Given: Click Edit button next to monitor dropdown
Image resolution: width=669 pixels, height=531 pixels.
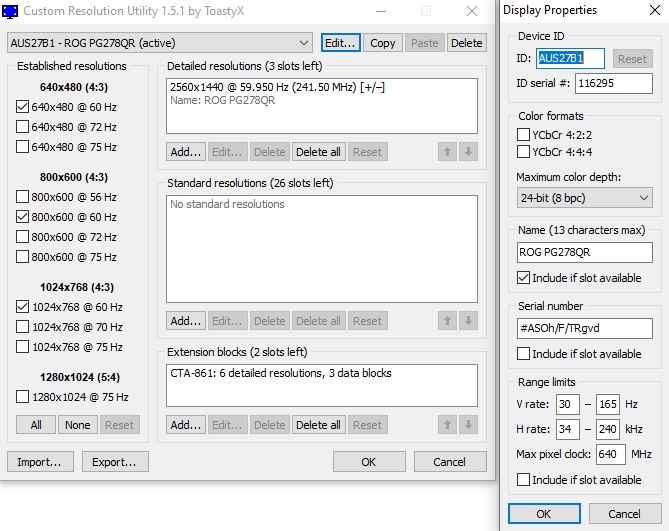Looking at the screenshot, I should [340, 43].
